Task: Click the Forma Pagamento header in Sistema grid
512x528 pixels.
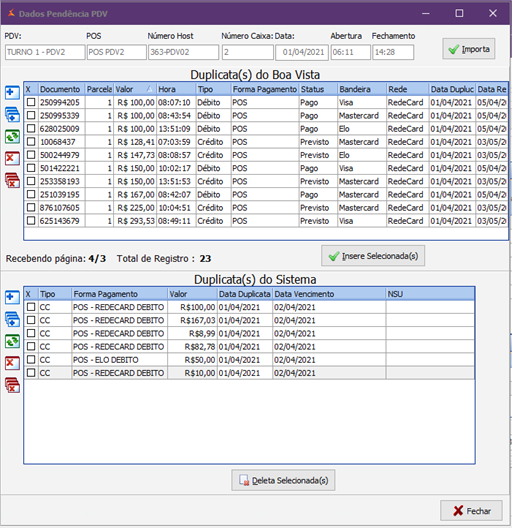Action: 120,294
